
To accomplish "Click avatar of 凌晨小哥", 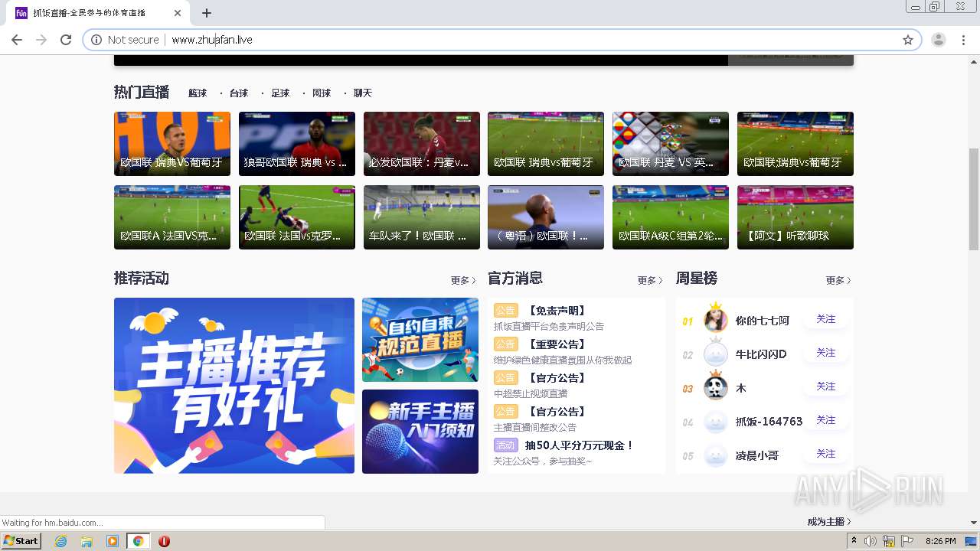I will coord(716,455).
